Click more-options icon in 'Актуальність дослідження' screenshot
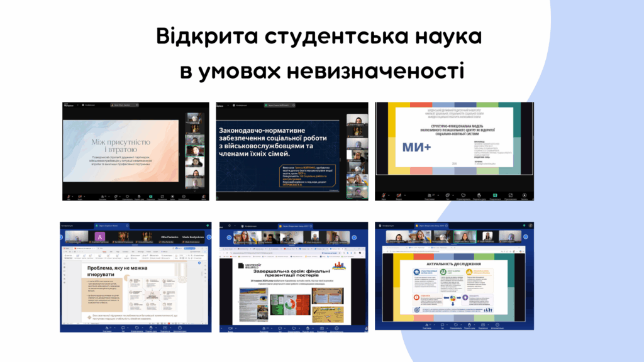 coord(497,325)
